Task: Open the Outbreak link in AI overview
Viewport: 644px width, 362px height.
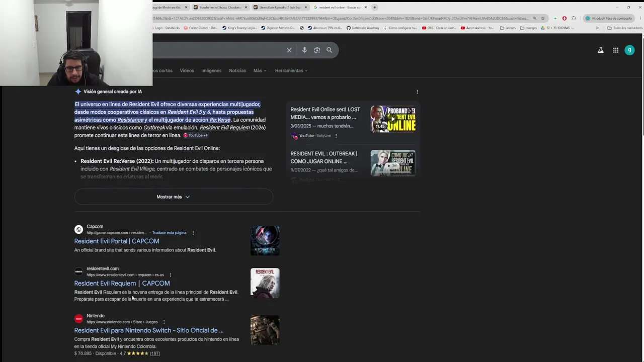Action: (x=154, y=128)
